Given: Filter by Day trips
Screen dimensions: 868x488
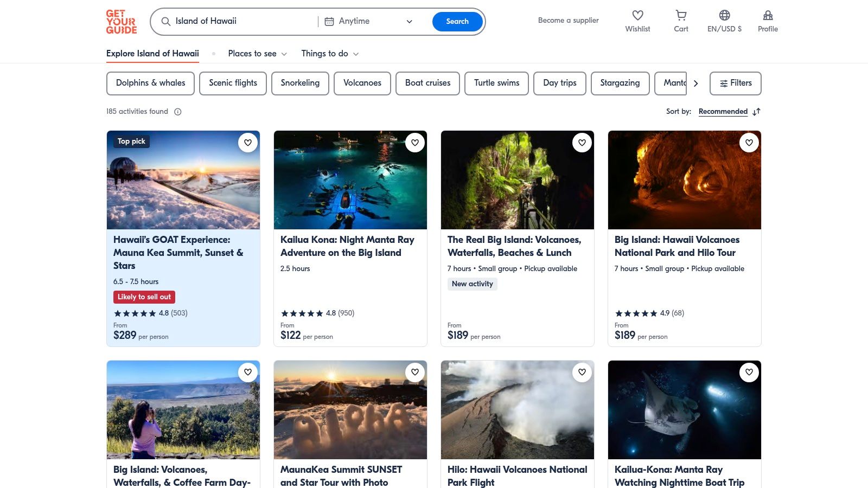Looking at the screenshot, I should point(560,84).
